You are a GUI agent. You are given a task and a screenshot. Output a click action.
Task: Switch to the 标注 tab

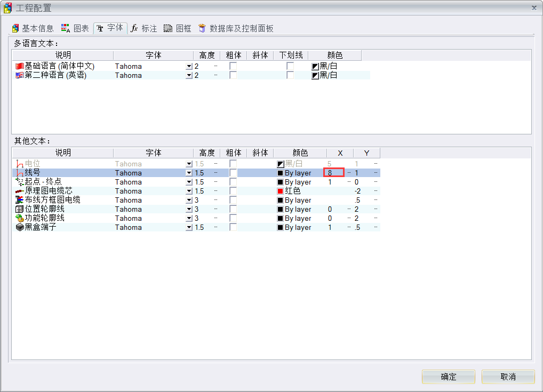143,28
